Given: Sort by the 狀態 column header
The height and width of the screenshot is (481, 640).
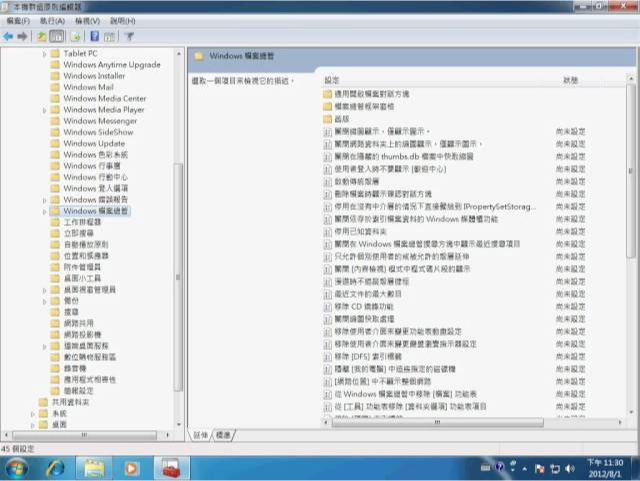Looking at the screenshot, I should [571, 80].
